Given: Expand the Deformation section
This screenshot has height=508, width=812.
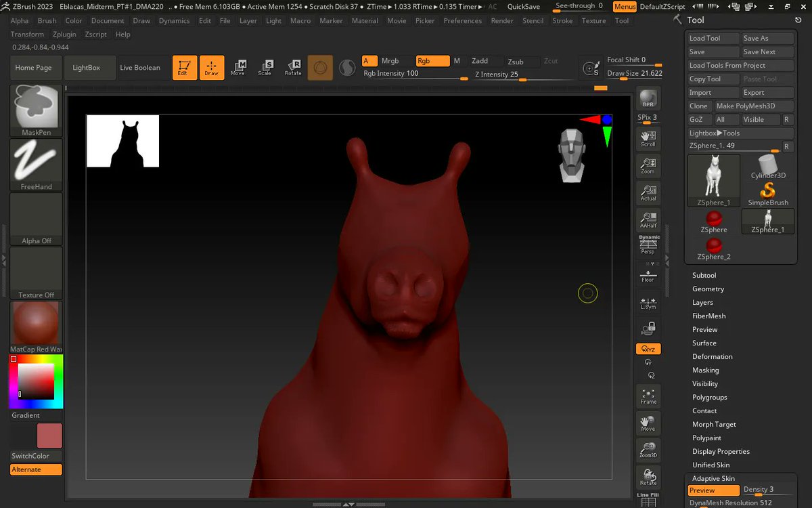Looking at the screenshot, I should 713,356.
